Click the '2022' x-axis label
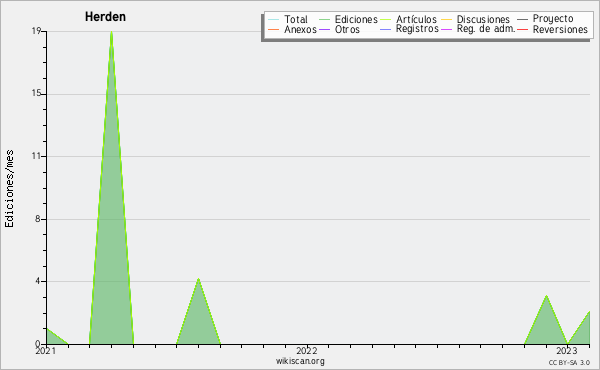This screenshot has height=370, width=600. [x=307, y=350]
